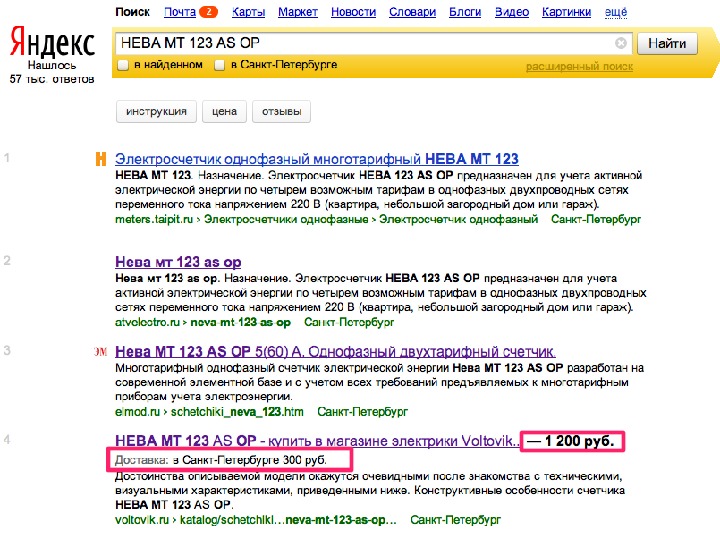Screen dimensions: 720x540
Task: Select the Поиск tab
Action: 133,12
